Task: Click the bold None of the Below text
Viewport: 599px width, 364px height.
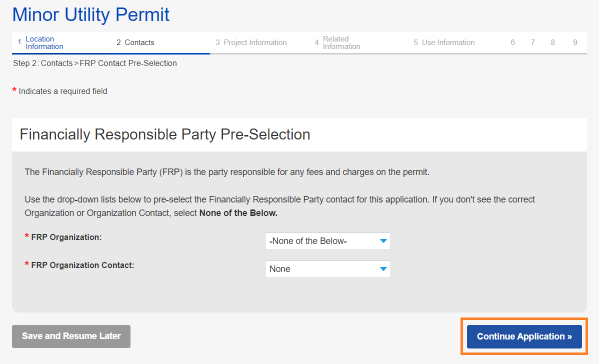Action: pos(238,213)
